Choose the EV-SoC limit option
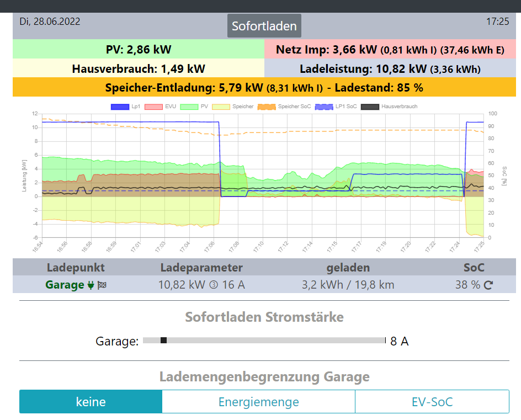521x420 pixels. [432, 402]
